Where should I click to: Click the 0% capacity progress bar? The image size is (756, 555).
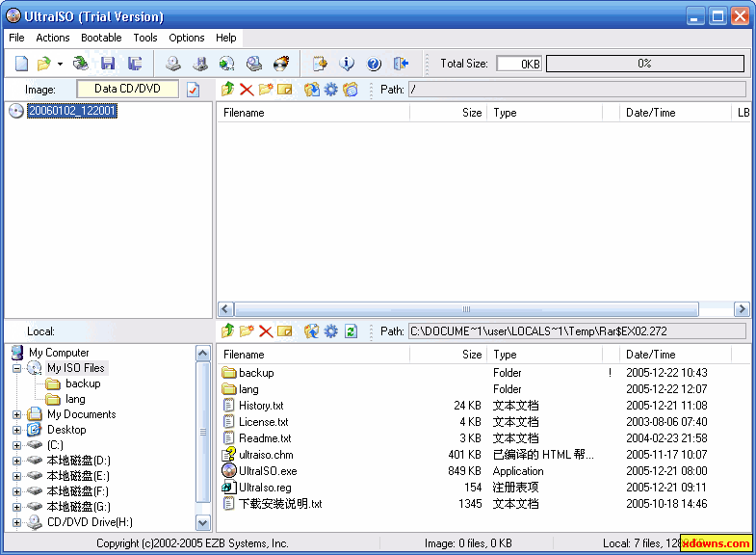click(x=645, y=64)
